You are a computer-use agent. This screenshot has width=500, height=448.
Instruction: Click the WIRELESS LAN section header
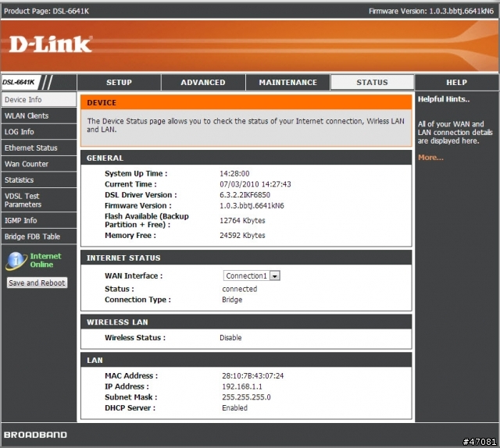[246, 322]
